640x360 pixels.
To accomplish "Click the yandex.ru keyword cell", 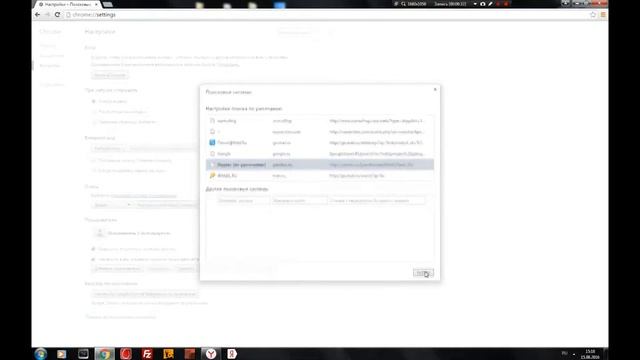I will pyautogui.click(x=282, y=165).
